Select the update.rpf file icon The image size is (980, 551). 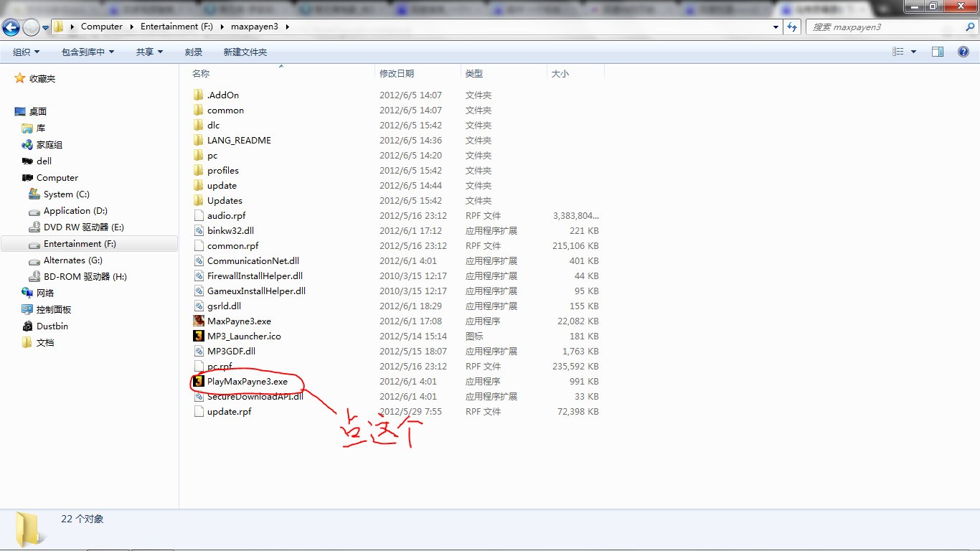(199, 411)
